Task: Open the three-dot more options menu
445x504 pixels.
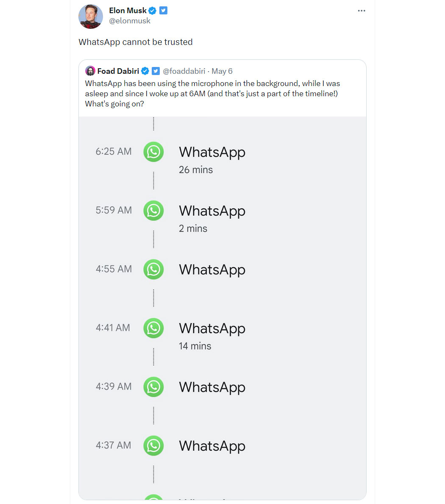Action: tap(362, 11)
